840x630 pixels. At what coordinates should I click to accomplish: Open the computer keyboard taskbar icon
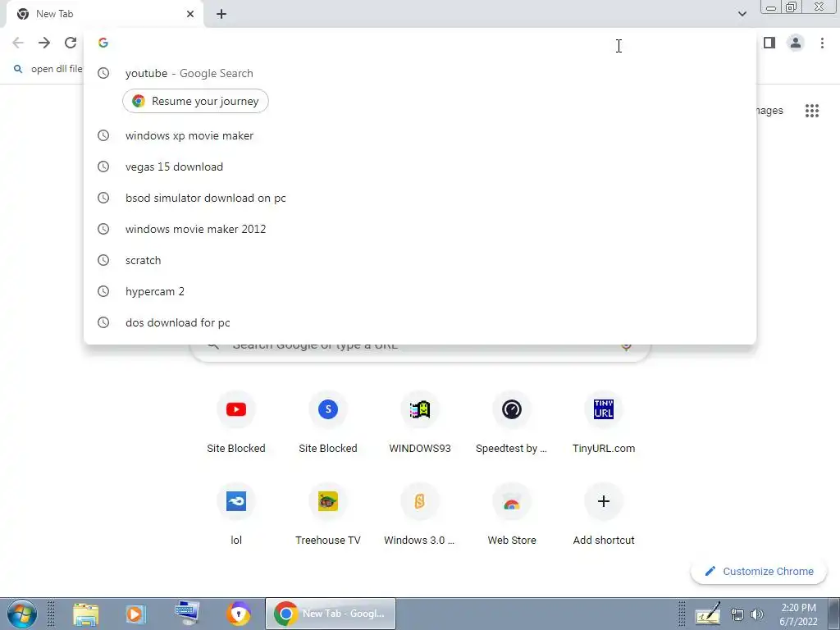click(187, 613)
